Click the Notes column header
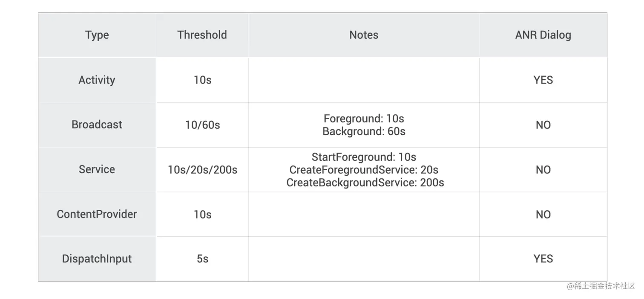 click(364, 35)
